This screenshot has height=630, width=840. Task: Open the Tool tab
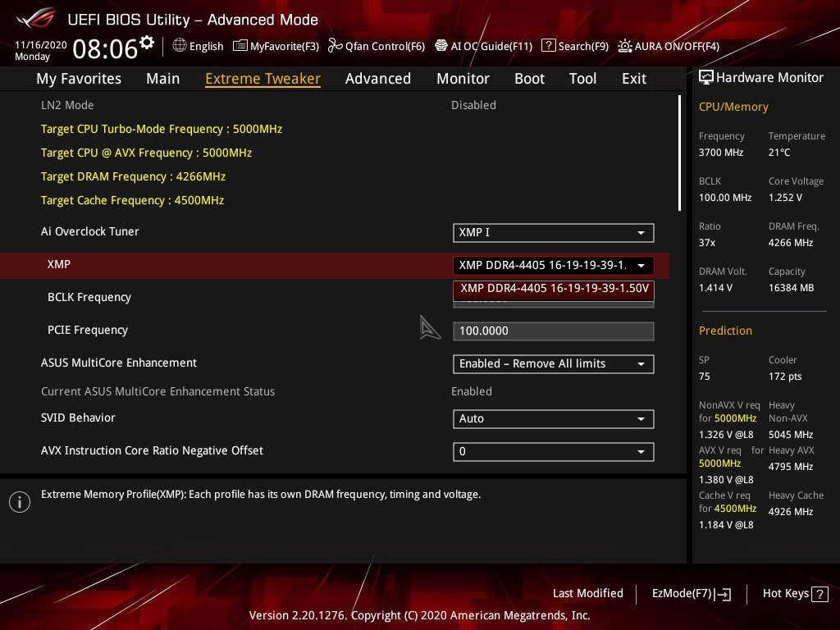pos(582,79)
